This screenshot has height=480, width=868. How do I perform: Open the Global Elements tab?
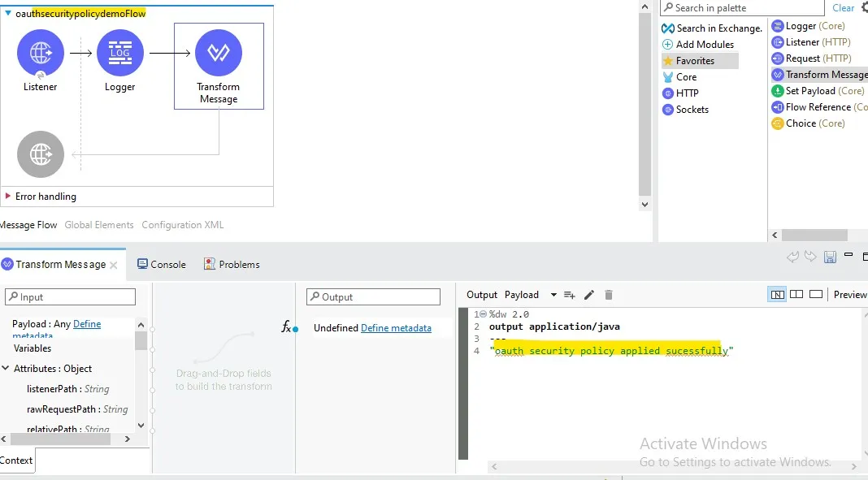pos(99,225)
